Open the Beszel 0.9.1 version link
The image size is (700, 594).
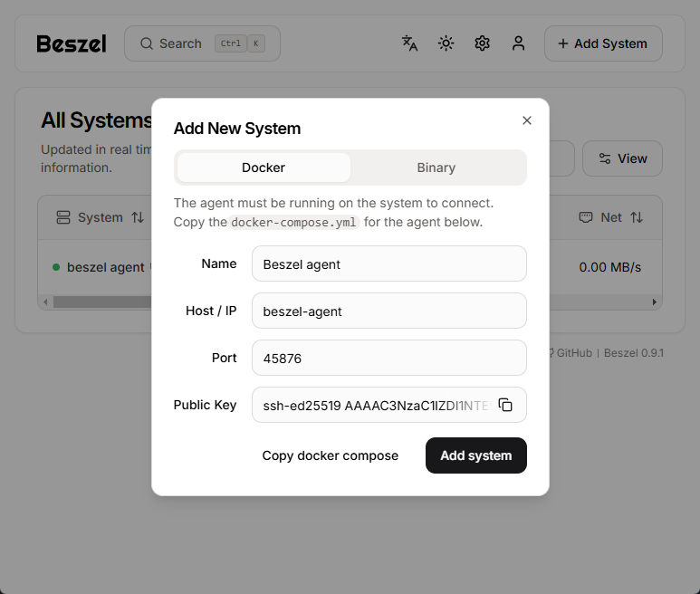click(634, 353)
